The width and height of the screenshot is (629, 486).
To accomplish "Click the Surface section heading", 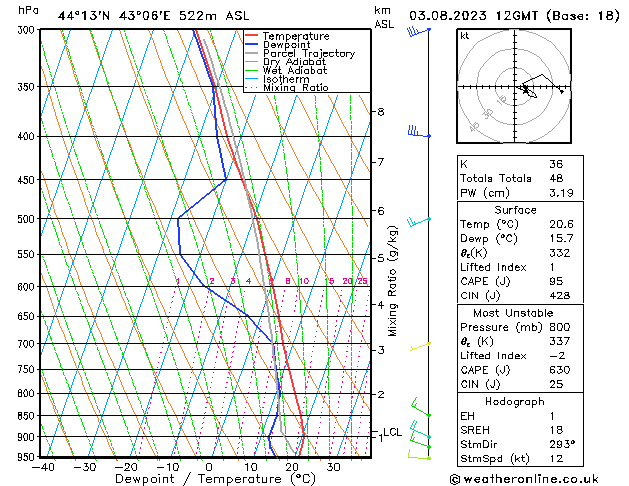I will tap(515, 210).
